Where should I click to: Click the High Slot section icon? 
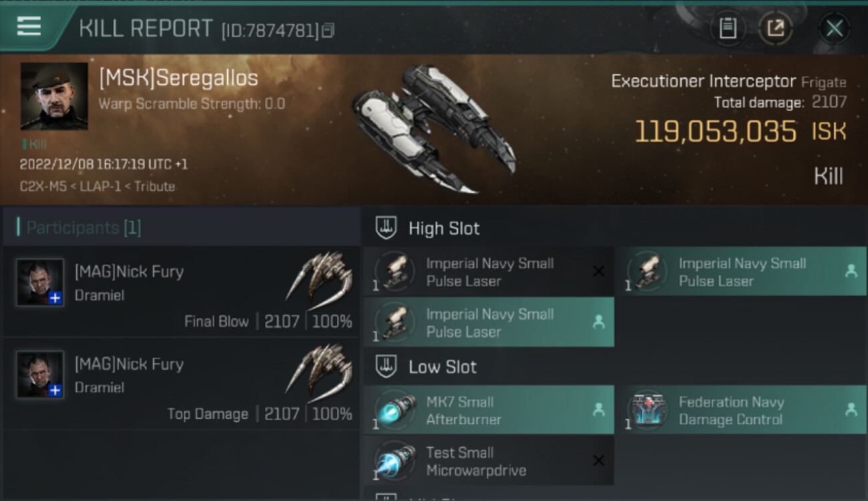[x=386, y=228]
